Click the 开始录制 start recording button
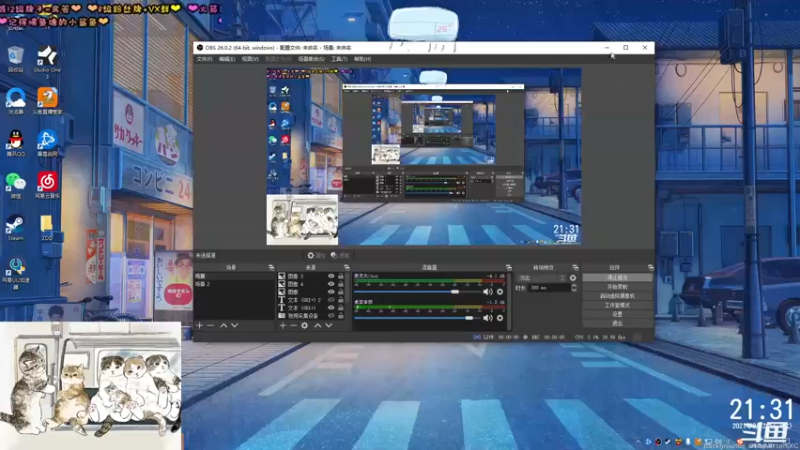Image resolution: width=800 pixels, height=450 pixels. pyautogui.click(x=617, y=287)
